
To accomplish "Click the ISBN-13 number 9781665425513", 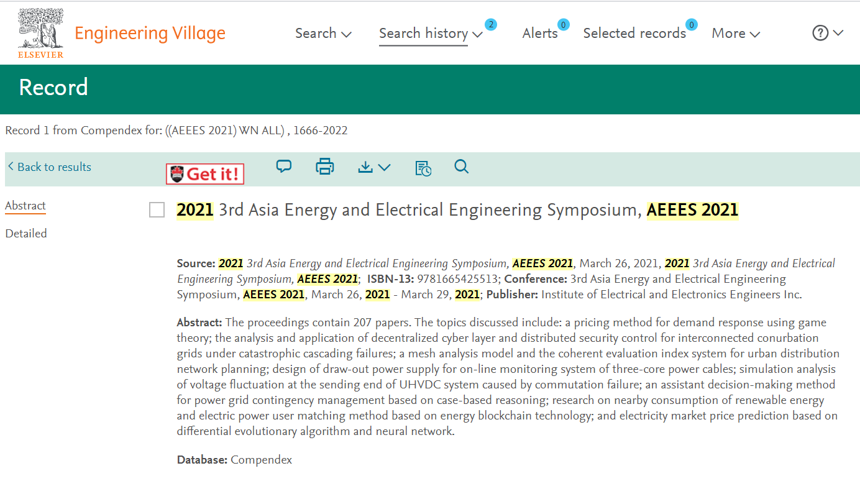I will click(x=457, y=279).
